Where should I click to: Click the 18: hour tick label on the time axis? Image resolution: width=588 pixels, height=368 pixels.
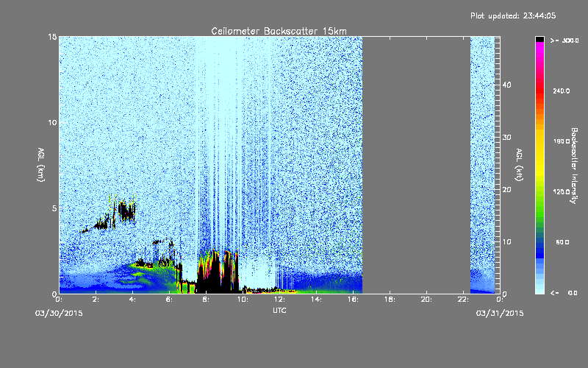[390, 300]
